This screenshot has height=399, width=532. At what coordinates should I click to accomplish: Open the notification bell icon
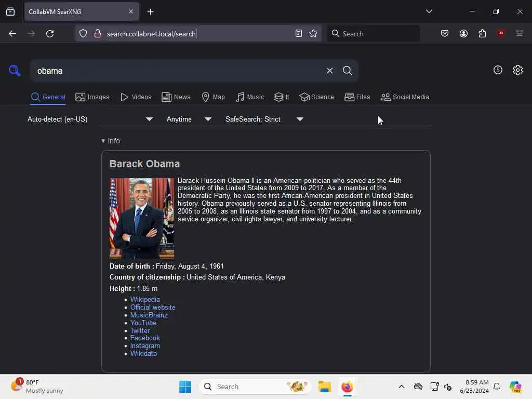pyautogui.click(x=497, y=387)
